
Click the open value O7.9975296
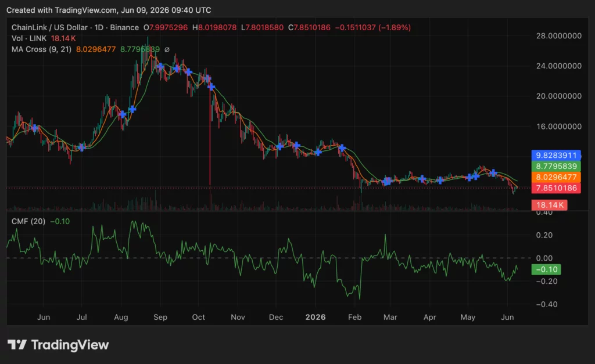[x=166, y=27]
